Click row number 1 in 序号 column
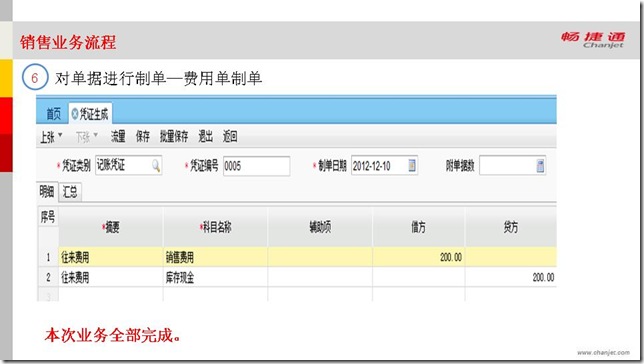644x364 pixels. point(48,257)
